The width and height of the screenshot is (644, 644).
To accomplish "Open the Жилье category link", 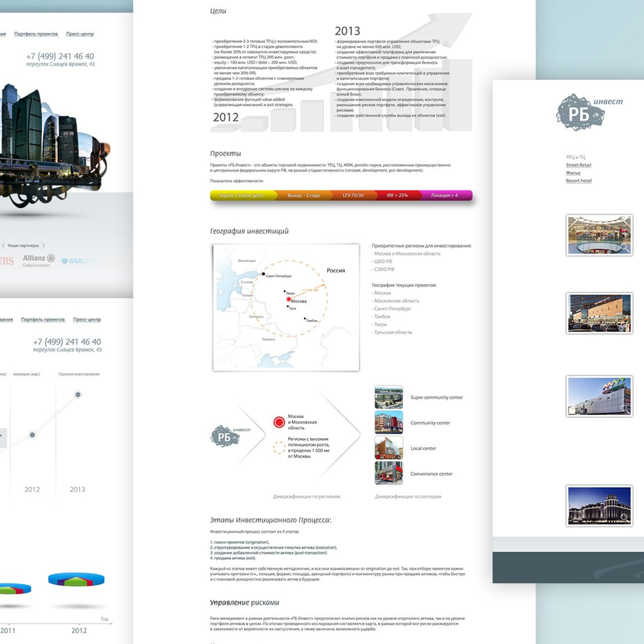I will (573, 173).
